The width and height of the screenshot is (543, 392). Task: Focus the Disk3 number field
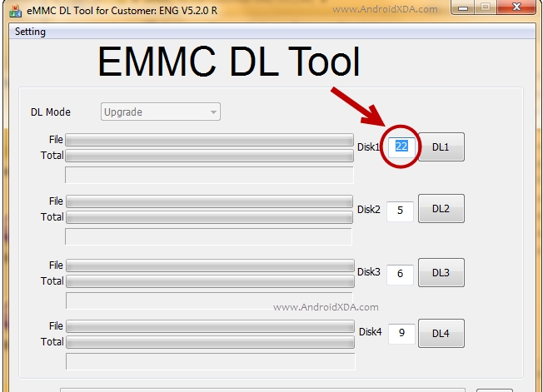[400, 275]
